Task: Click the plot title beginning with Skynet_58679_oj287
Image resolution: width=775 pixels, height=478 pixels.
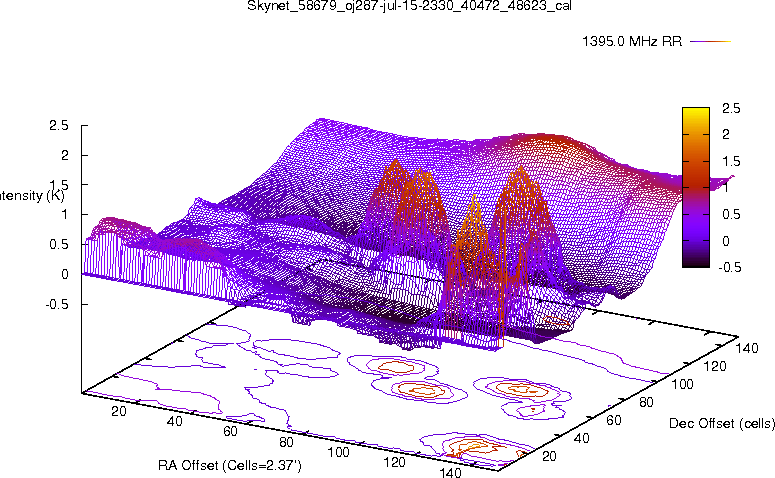Action: tap(409, 6)
